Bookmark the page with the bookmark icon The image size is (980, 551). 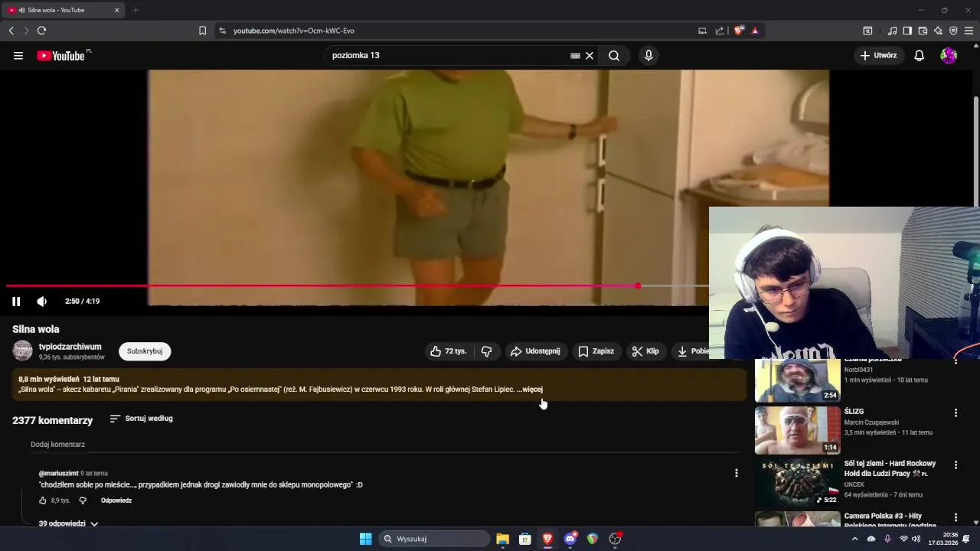[202, 31]
